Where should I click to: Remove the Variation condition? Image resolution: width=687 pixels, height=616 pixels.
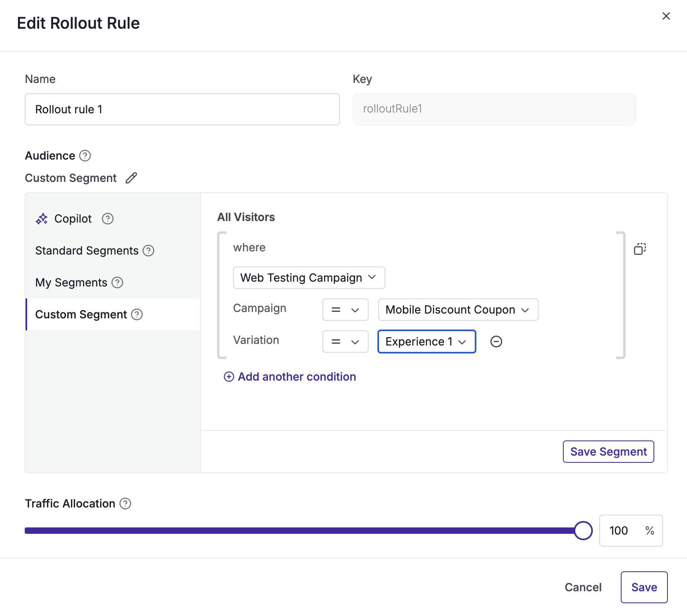pos(496,342)
